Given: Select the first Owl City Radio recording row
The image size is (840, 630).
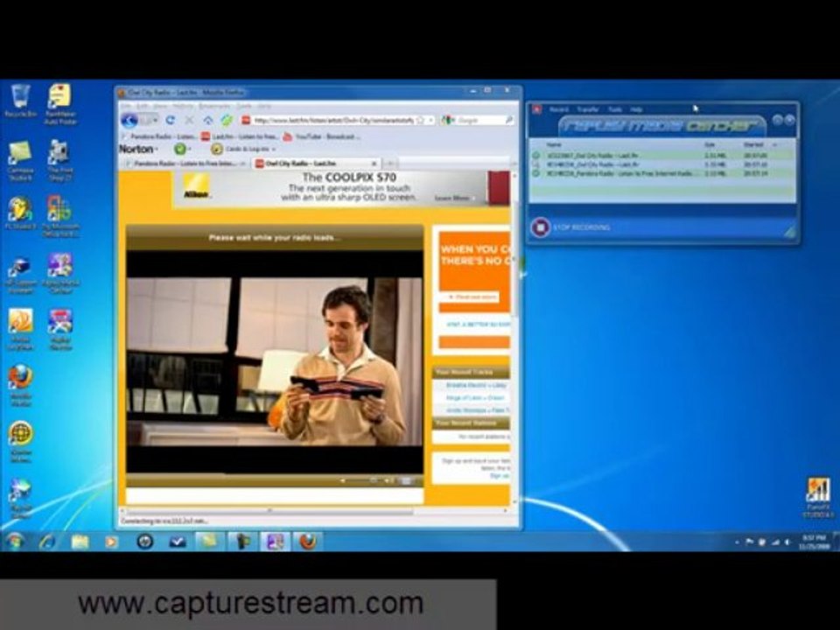Looking at the screenshot, I should 661,156.
